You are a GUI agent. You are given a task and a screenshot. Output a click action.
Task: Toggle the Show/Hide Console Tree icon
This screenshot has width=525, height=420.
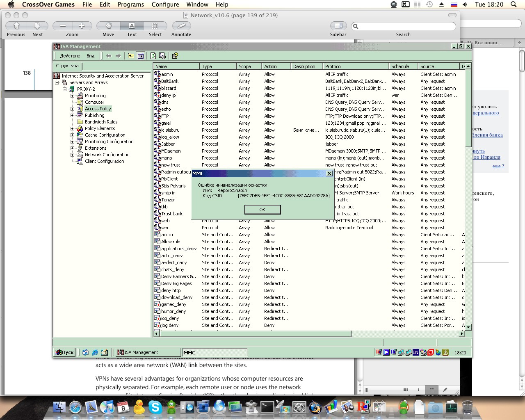pyautogui.click(x=141, y=56)
